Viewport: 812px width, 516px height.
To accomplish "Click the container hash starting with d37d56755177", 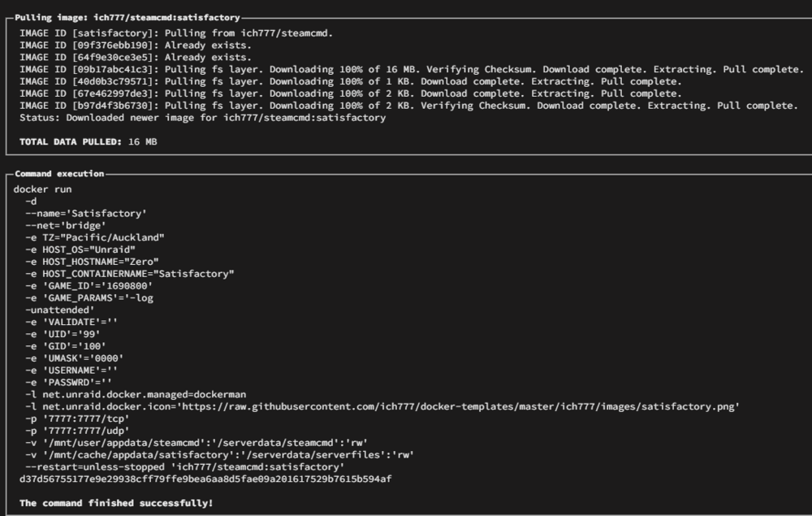I will (205, 479).
